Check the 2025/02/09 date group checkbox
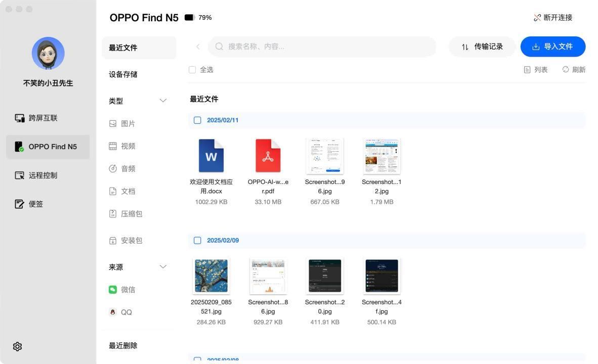Image resolution: width=598 pixels, height=364 pixels. tap(197, 240)
